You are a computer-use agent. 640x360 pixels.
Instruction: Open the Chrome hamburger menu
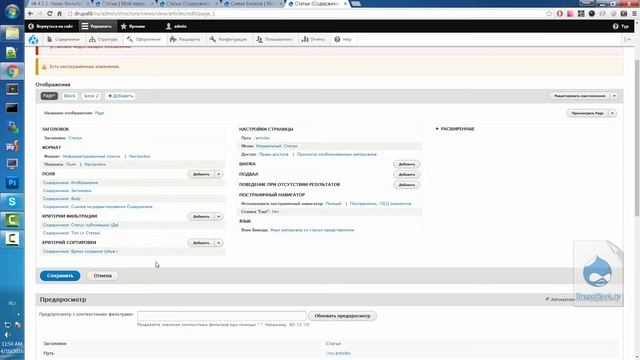click(x=635, y=13)
